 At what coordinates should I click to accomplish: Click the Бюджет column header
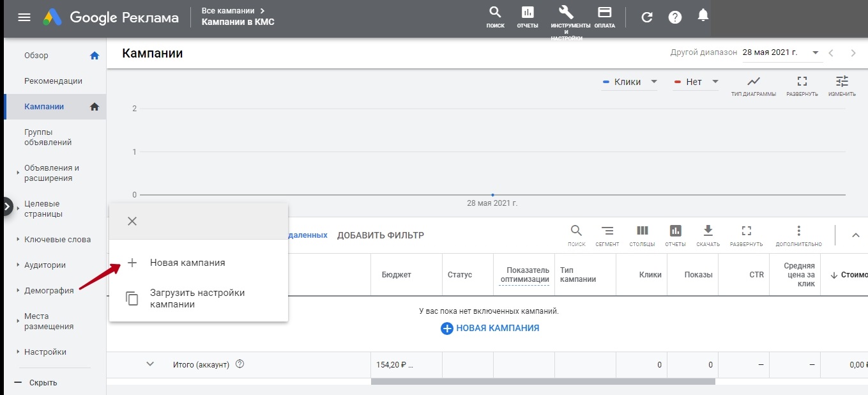(x=397, y=275)
